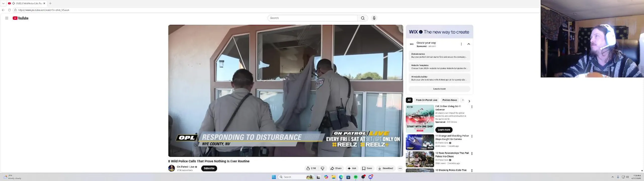
Task: Go to the YouTube home logo
Action: (x=20, y=18)
